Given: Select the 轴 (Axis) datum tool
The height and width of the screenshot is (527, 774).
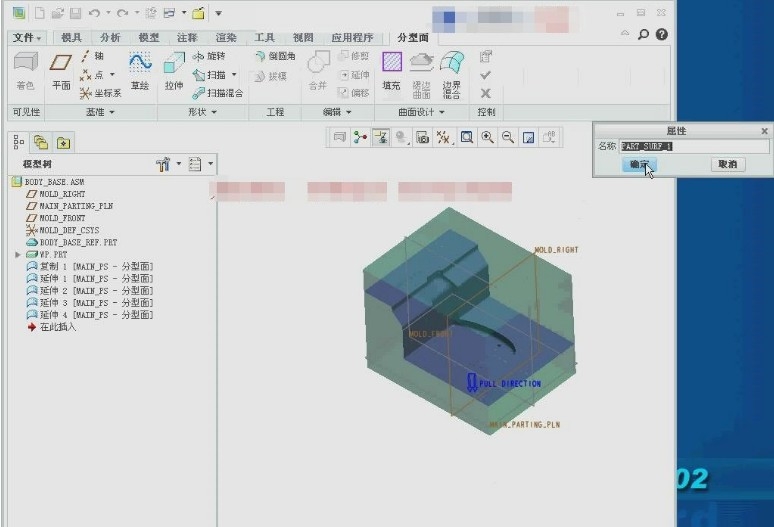Looking at the screenshot, I should pos(92,56).
